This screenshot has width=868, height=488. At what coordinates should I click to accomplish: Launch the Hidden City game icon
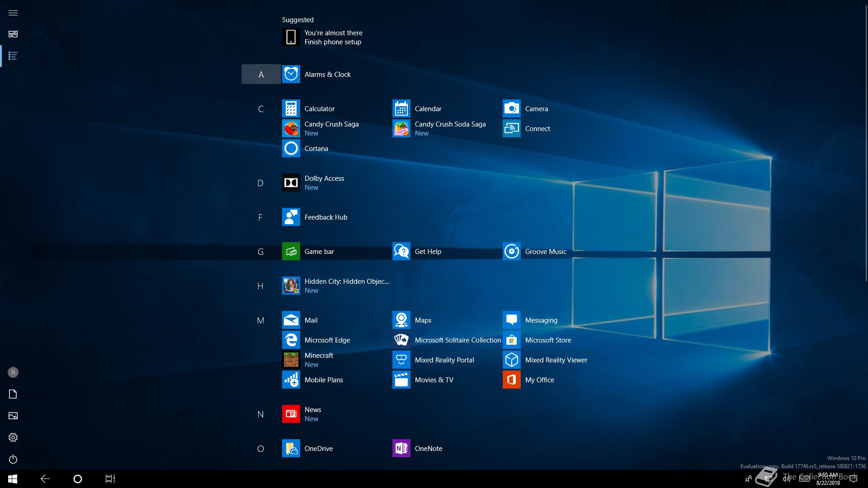[x=291, y=286]
